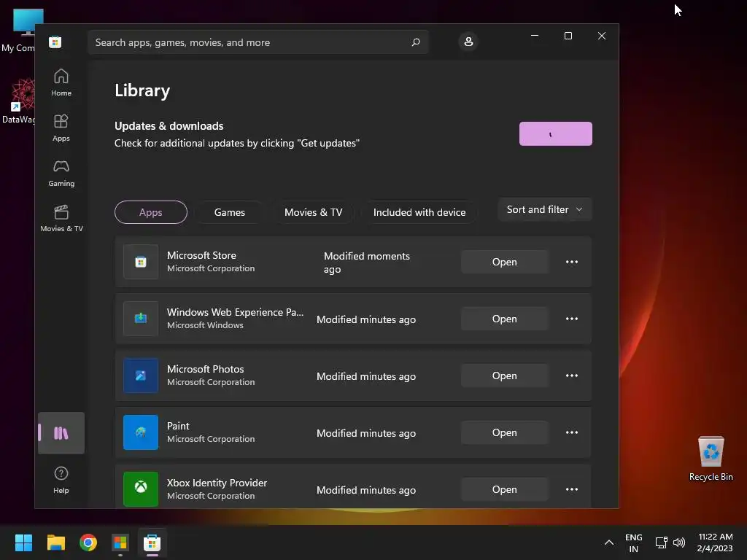
Task: Click the Xbox Identity Provider icon
Action: coord(141,489)
